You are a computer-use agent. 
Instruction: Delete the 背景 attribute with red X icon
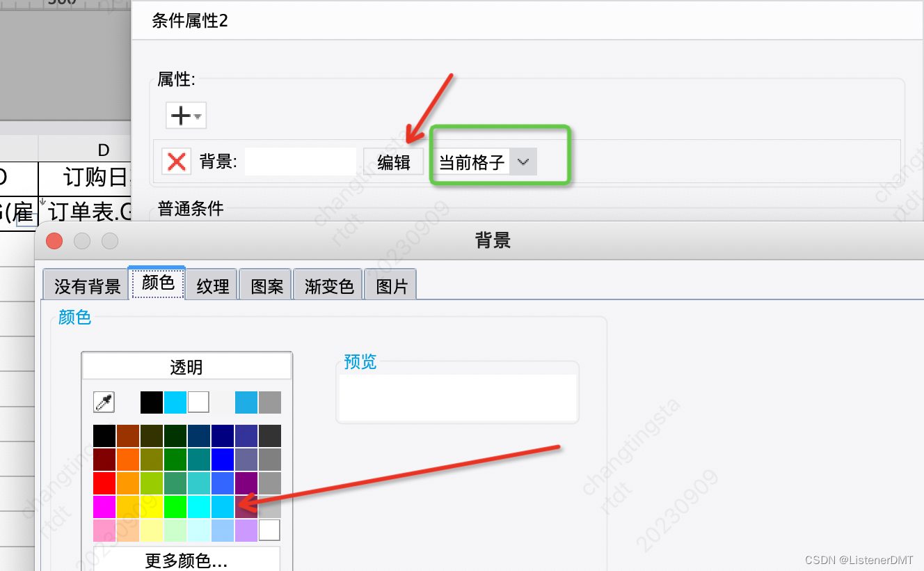click(x=176, y=161)
